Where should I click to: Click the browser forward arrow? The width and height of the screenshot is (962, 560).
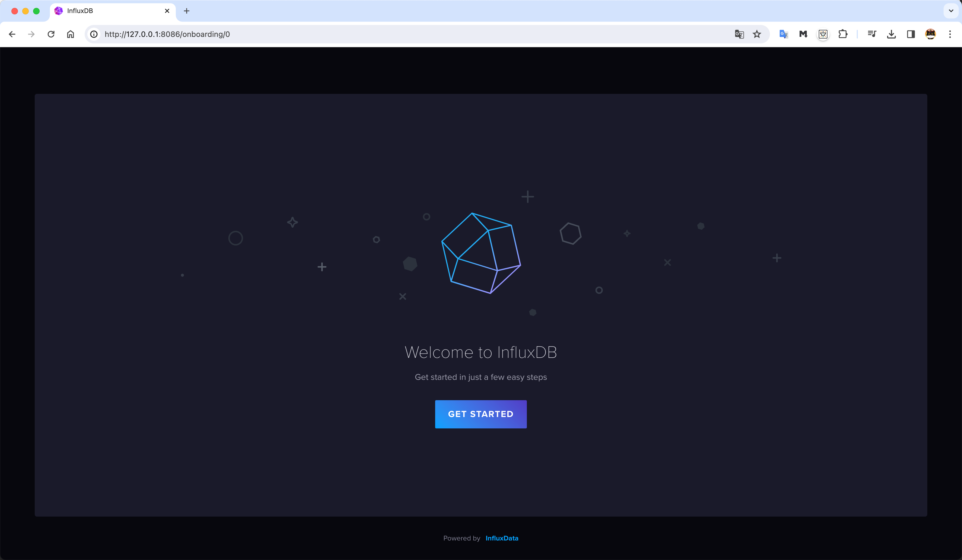pyautogui.click(x=31, y=34)
